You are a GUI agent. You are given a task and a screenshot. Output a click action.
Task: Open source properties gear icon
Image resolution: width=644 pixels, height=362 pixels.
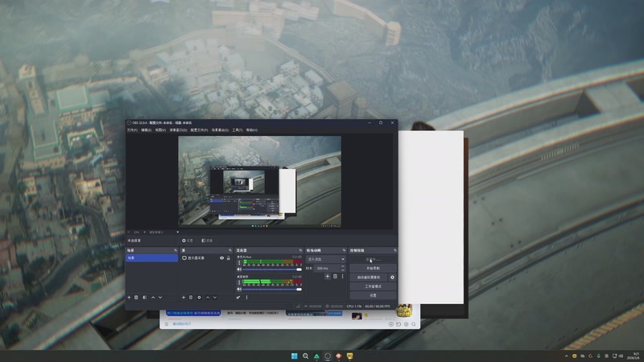pos(199,298)
